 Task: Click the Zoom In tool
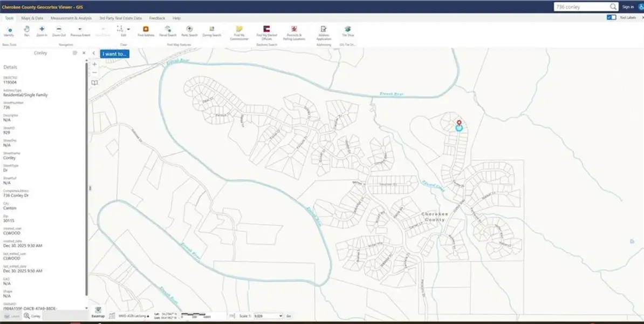[42, 31]
